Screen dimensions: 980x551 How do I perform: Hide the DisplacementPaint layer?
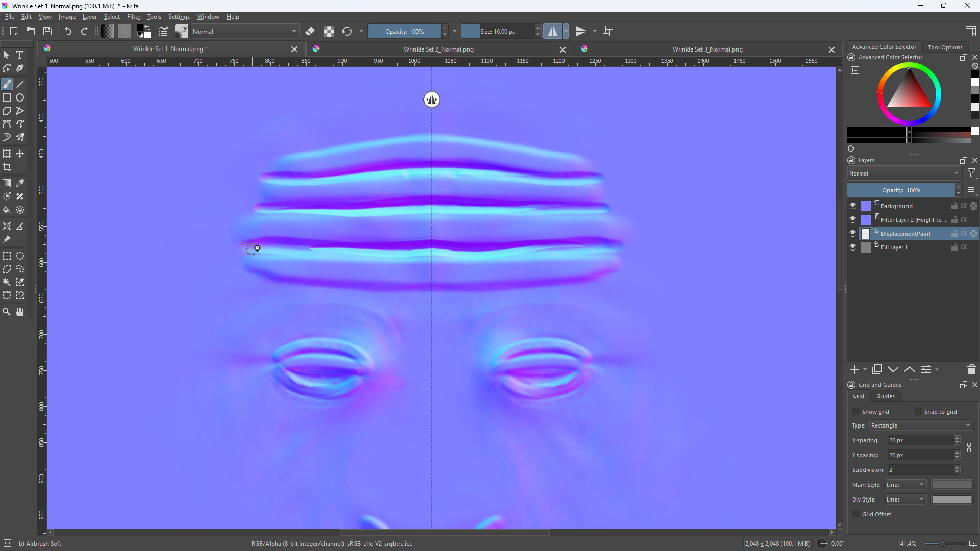[x=853, y=233]
